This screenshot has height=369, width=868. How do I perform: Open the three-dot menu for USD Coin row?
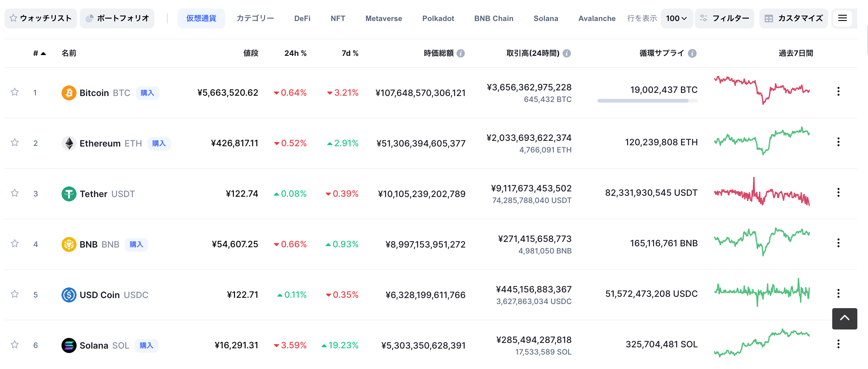click(839, 293)
